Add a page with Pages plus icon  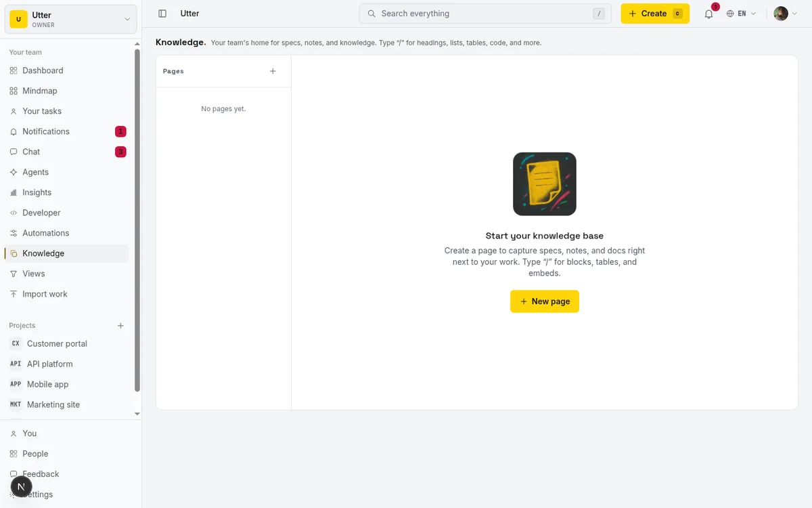pos(273,71)
